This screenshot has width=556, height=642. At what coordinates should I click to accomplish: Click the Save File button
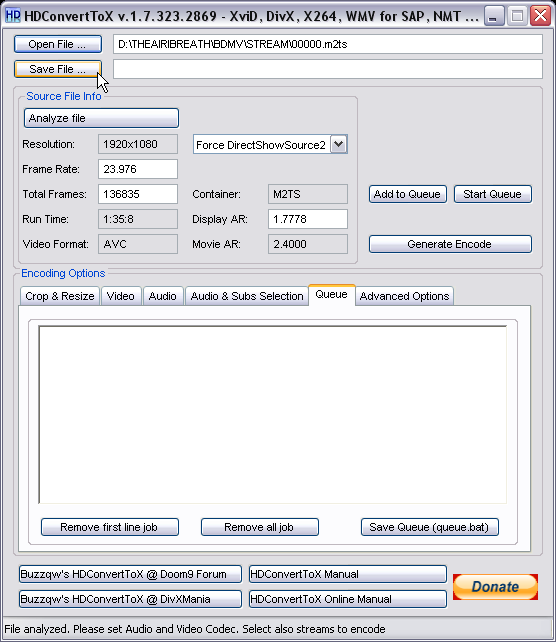point(58,69)
